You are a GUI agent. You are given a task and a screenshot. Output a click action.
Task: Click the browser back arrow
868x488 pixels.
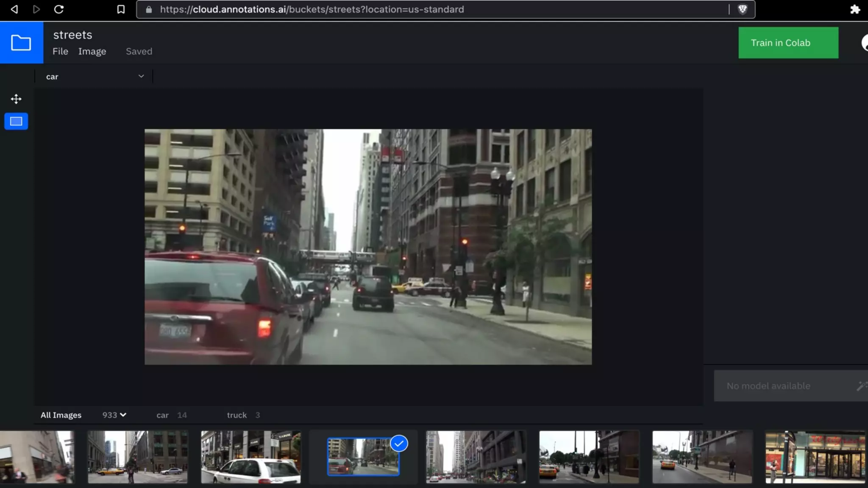(x=14, y=9)
